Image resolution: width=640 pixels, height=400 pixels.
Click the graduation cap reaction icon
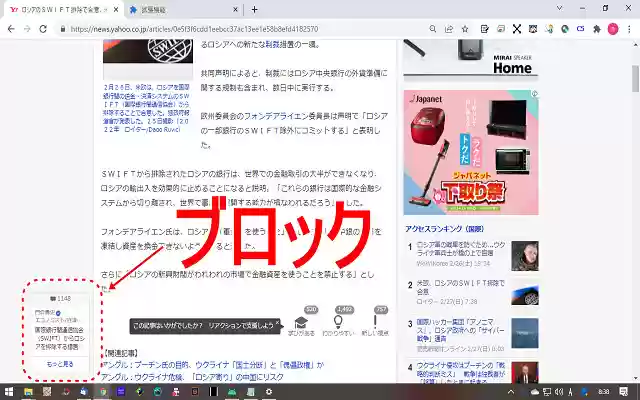pyautogui.click(x=301, y=322)
